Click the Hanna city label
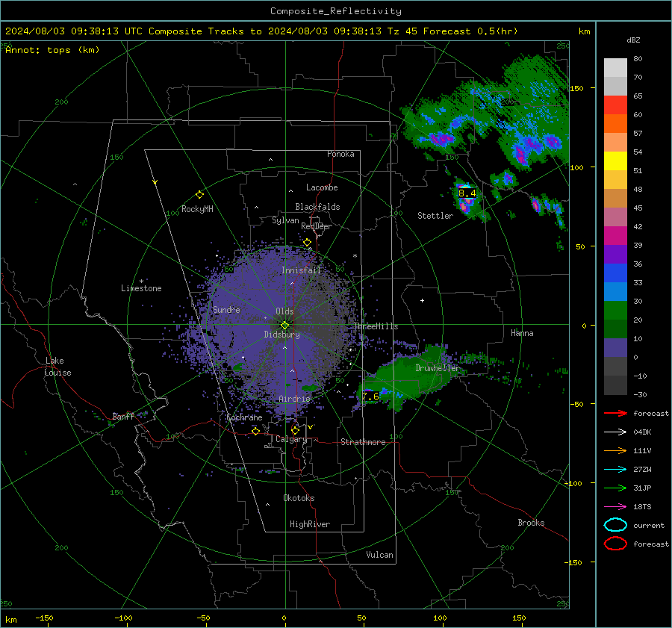 (522, 333)
